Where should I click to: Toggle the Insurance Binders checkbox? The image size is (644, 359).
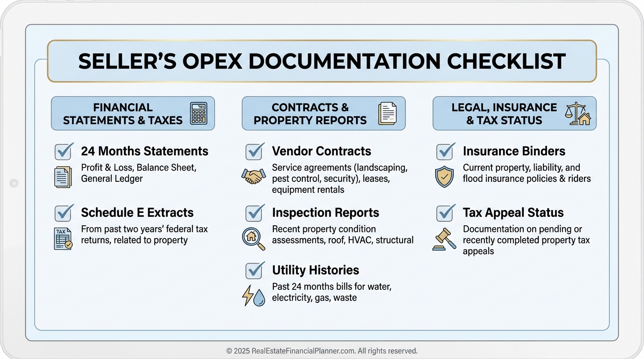[445, 151]
